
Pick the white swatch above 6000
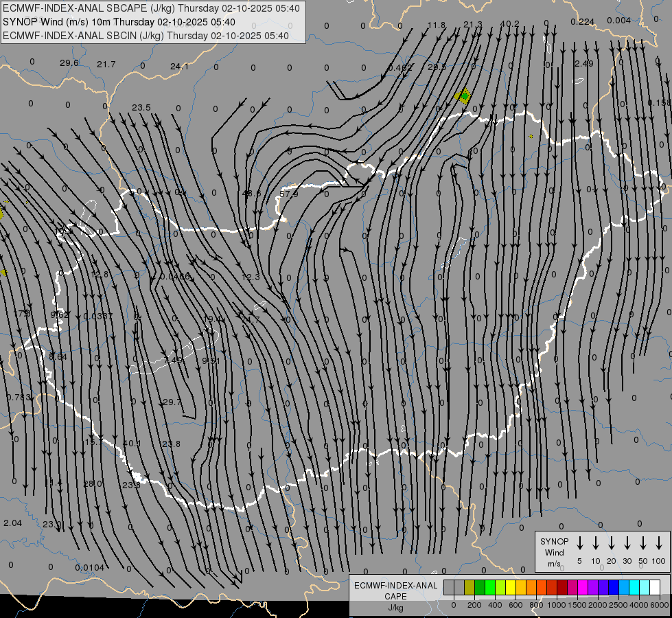(655, 587)
